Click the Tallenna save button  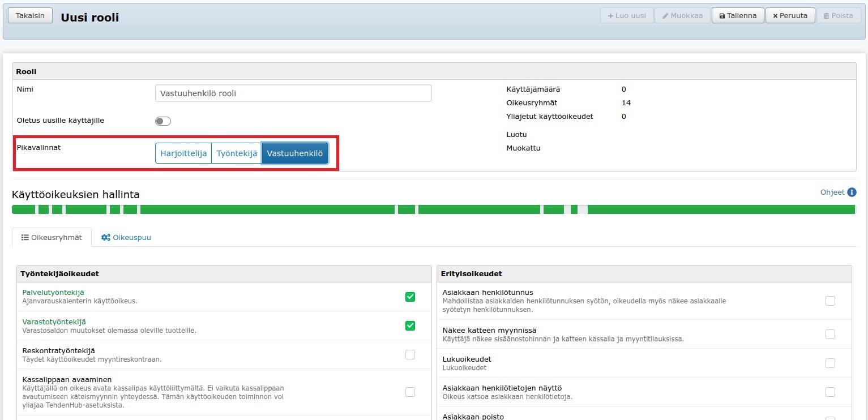point(737,16)
